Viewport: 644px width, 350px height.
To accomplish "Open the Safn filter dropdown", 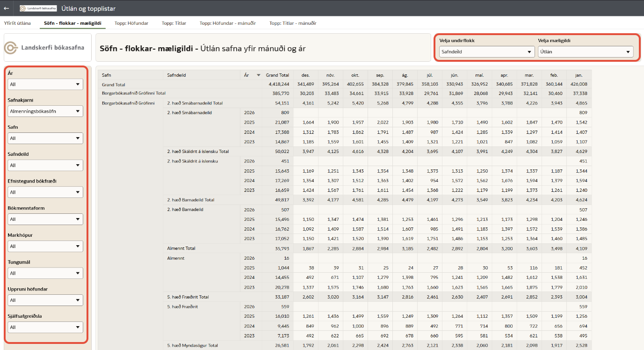I will [x=45, y=139].
